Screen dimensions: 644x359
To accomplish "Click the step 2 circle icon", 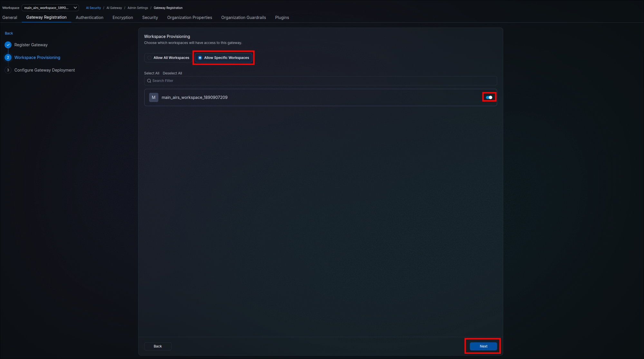I will [x=8, y=57].
